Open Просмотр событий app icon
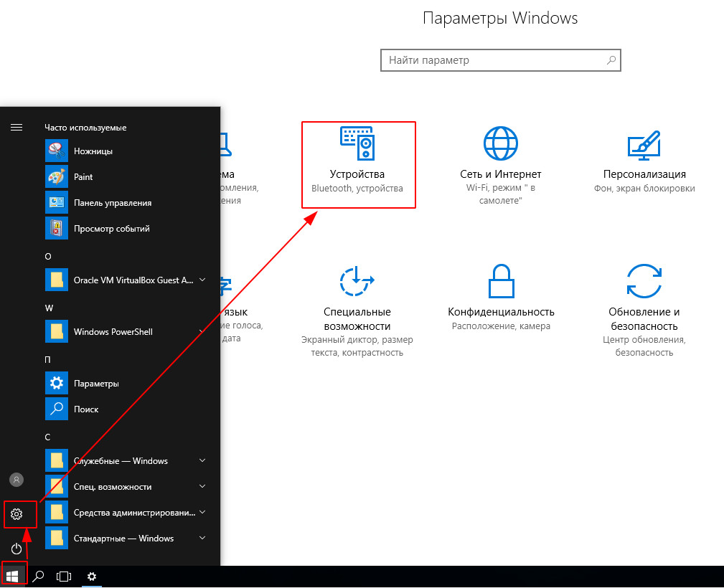 point(57,229)
